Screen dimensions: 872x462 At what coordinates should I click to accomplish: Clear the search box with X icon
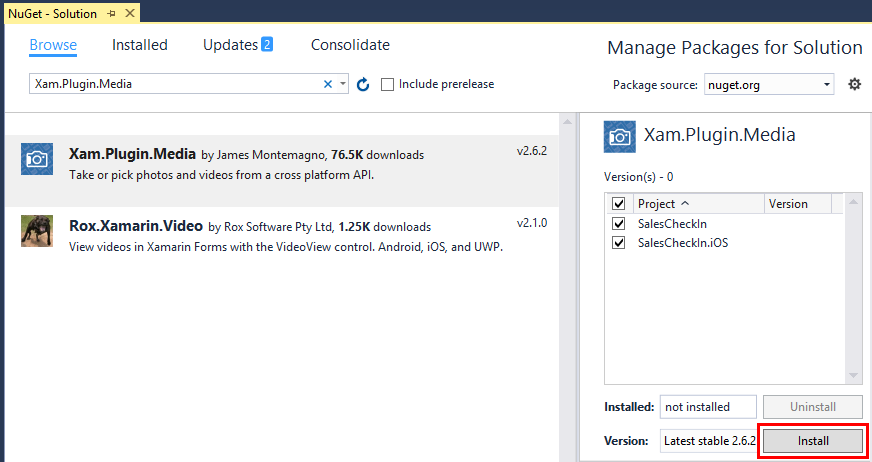coord(328,84)
